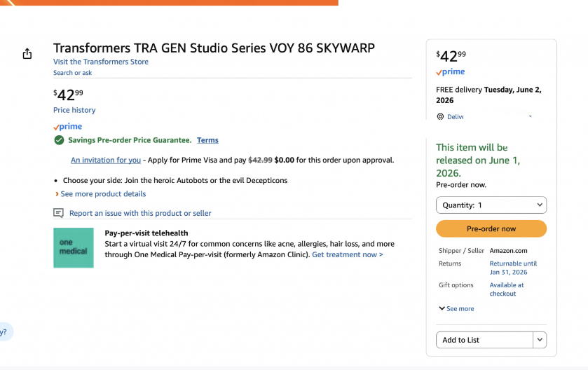
Task: Expand See more product details
Action: (x=102, y=194)
